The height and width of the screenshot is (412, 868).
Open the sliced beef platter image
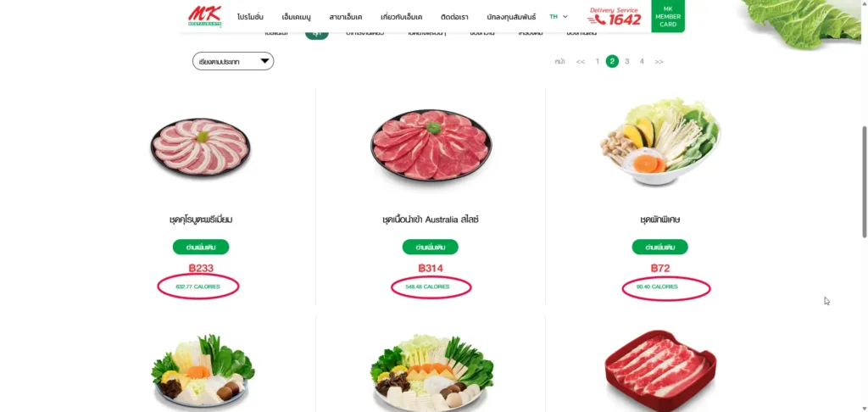point(431,145)
